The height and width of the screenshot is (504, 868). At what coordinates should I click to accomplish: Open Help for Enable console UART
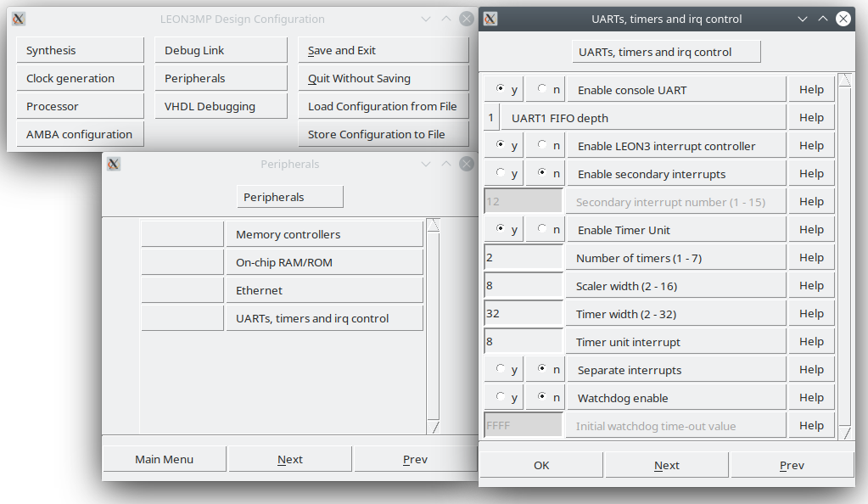click(x=811, y=89)
